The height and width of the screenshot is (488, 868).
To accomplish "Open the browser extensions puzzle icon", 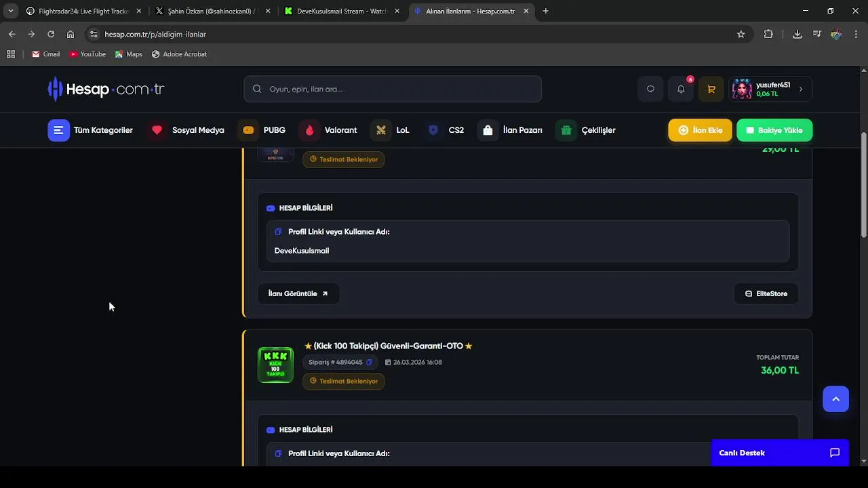I will (x=768, y=34).
